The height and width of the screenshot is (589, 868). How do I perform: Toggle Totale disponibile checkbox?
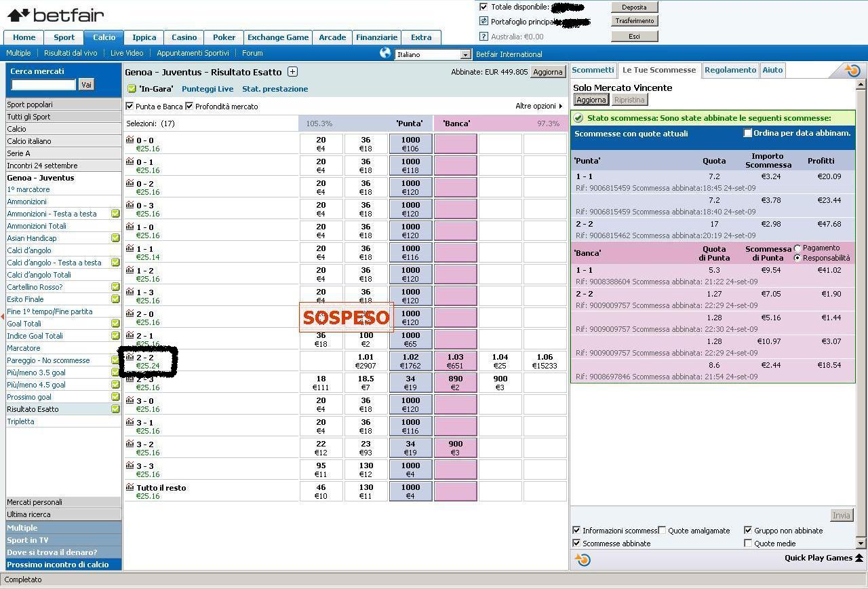point(484,7)
